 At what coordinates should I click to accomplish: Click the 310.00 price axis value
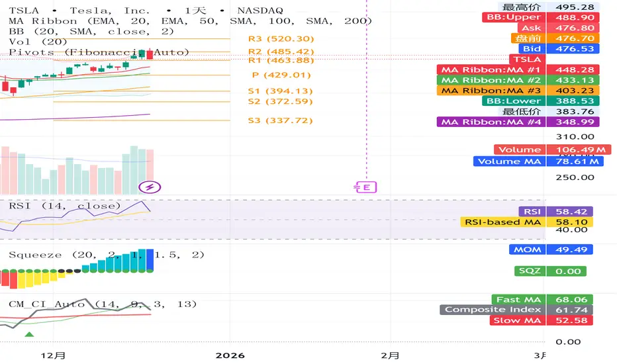point(575,137)
